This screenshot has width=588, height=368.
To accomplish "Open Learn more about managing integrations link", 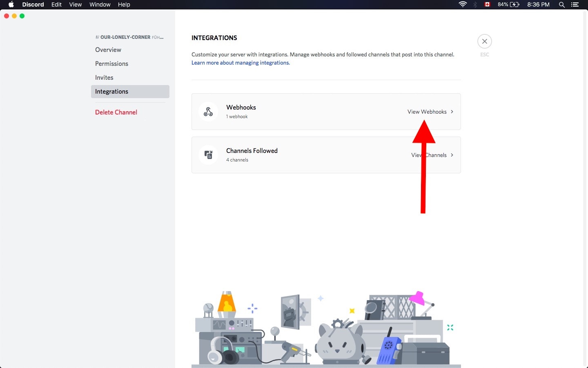I will 241,63.
